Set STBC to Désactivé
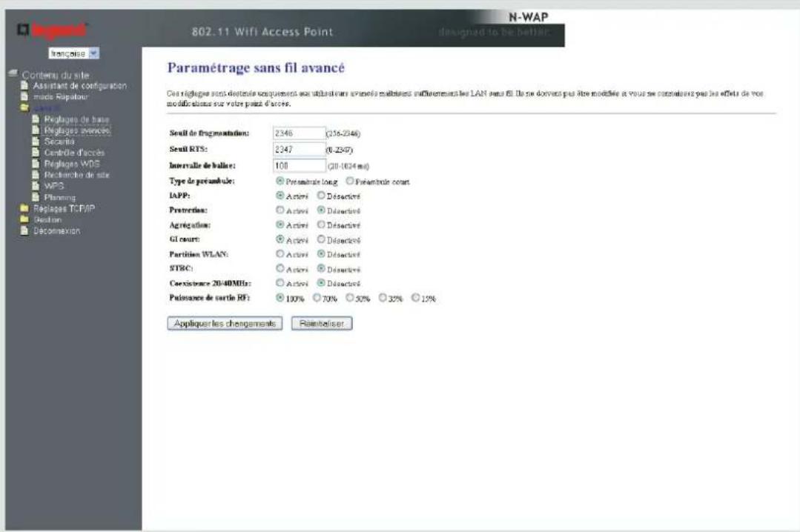 click(x=321, y=267)
